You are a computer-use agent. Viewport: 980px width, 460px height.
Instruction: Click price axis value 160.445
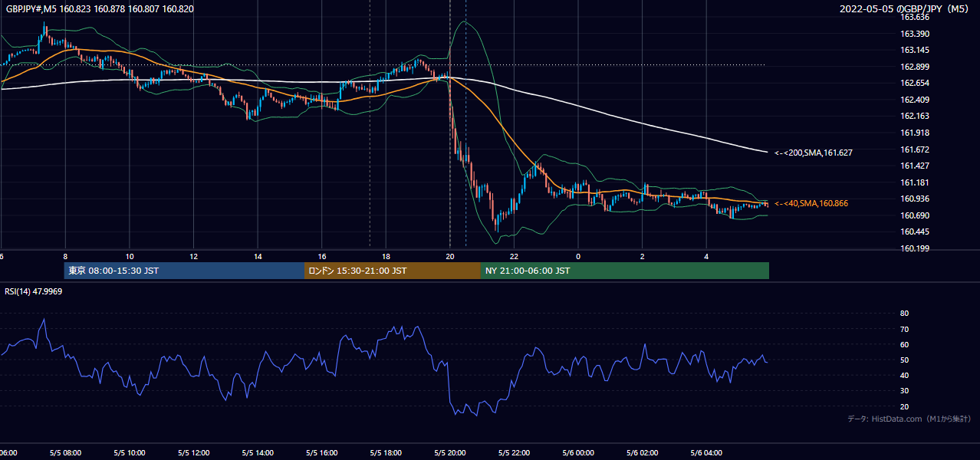(914, 232)
